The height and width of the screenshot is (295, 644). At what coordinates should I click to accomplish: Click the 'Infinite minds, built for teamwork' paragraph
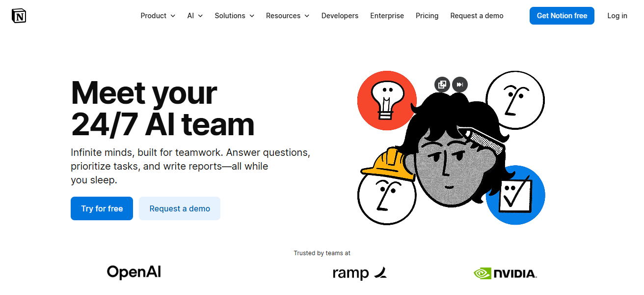pos(190,166)
